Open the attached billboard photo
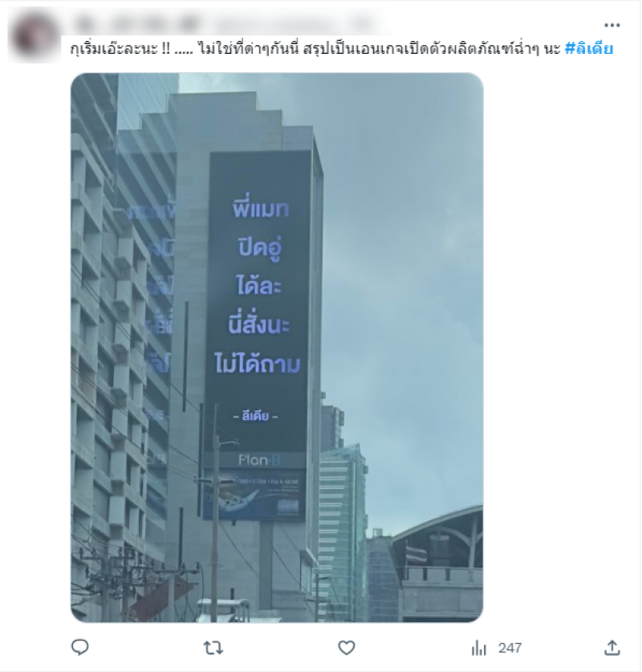The width and height of the screenshot is (642, 672). [x=277, y=347]
